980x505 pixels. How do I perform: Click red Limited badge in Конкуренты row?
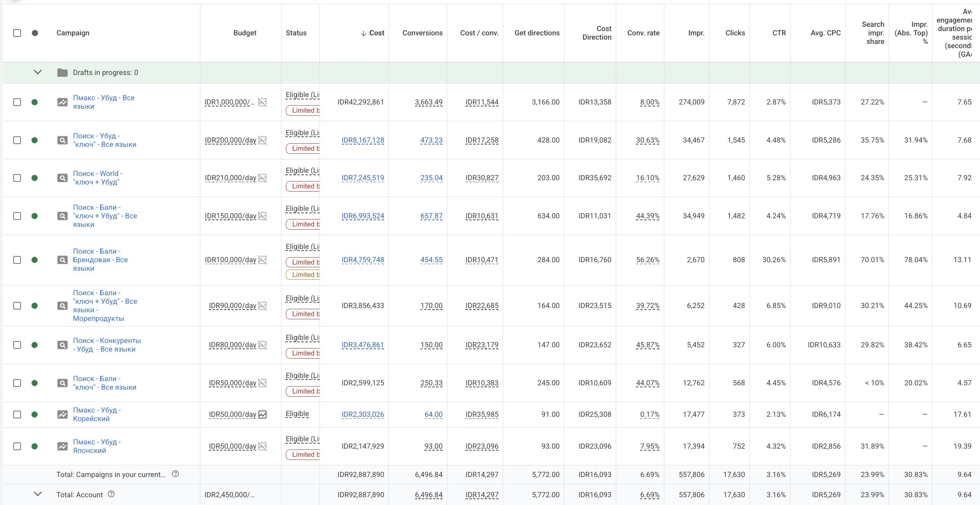click(303, 353)
